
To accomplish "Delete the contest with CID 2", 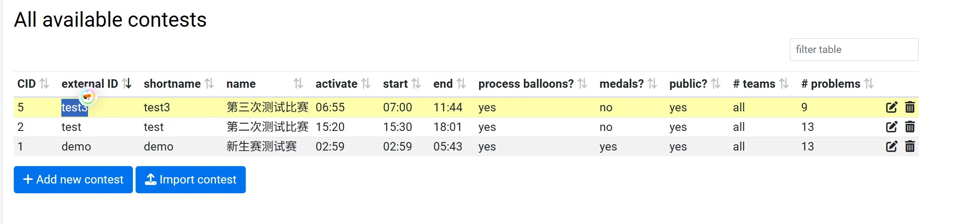I will [910, 127].
